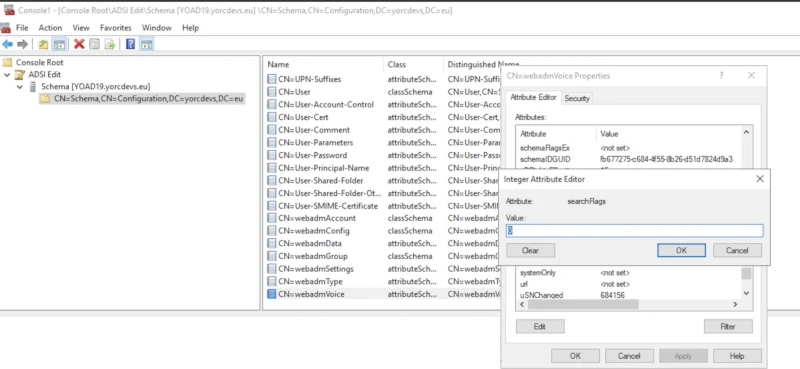Click the attribute list scroll-down arrow
Image resolution: width=800 pixels, height=369 pixels.
click(x=746, y=293)
